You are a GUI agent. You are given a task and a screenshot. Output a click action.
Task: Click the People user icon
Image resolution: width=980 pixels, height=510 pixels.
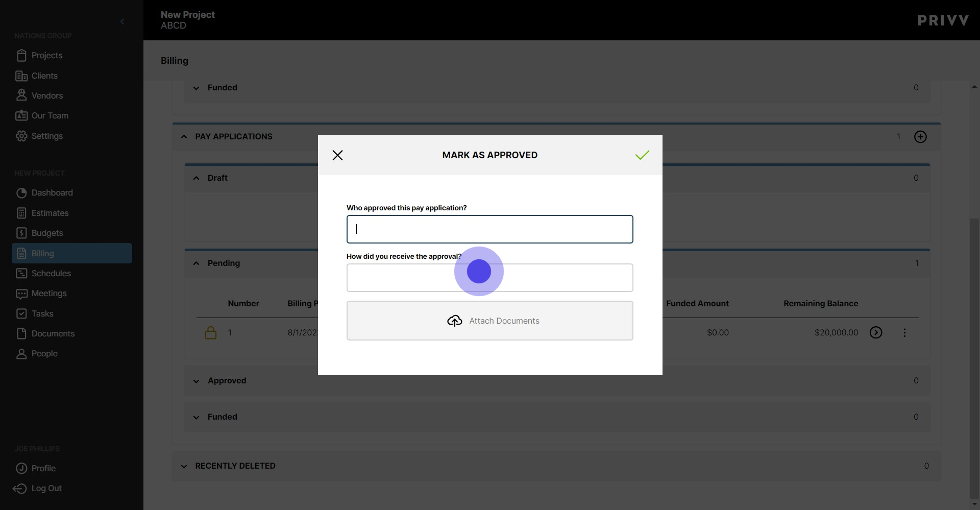(x=21, y=353)
